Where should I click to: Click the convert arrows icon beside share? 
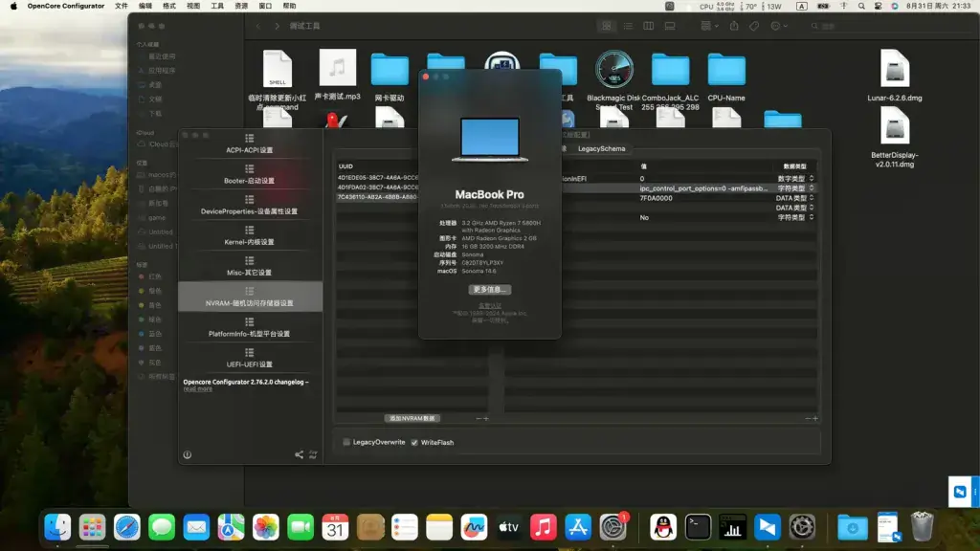point(313,454)
